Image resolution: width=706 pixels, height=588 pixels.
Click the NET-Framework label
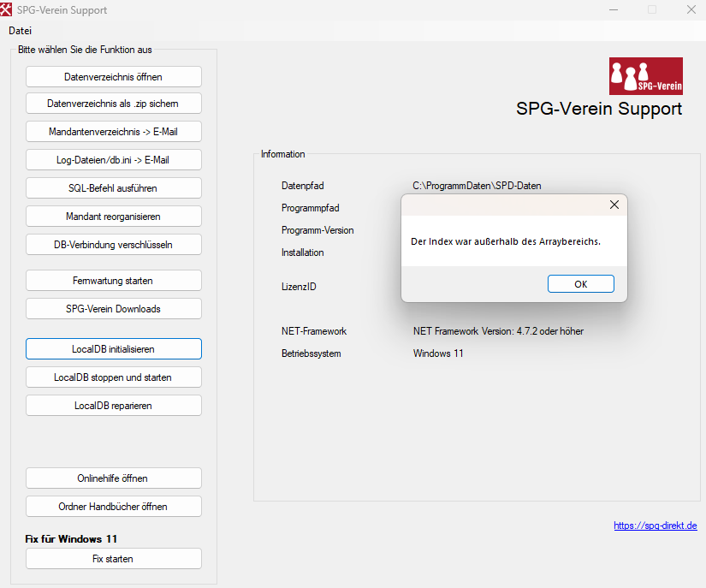point(314,331)
